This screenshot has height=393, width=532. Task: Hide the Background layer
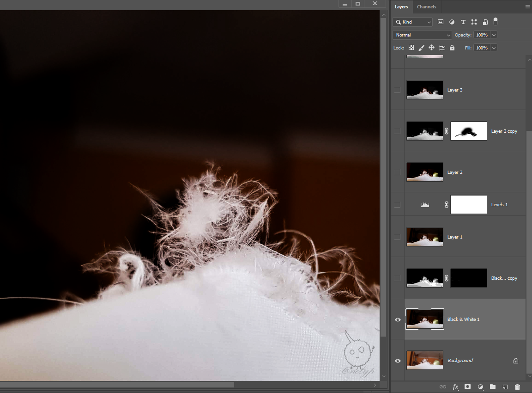pos(398,361)
